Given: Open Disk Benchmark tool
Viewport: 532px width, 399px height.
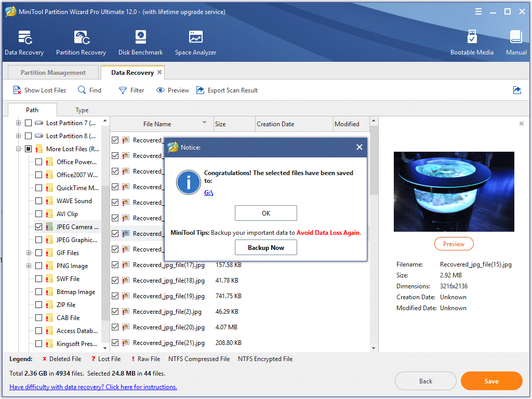Looking at the screenshot, I should pos(140,37).
